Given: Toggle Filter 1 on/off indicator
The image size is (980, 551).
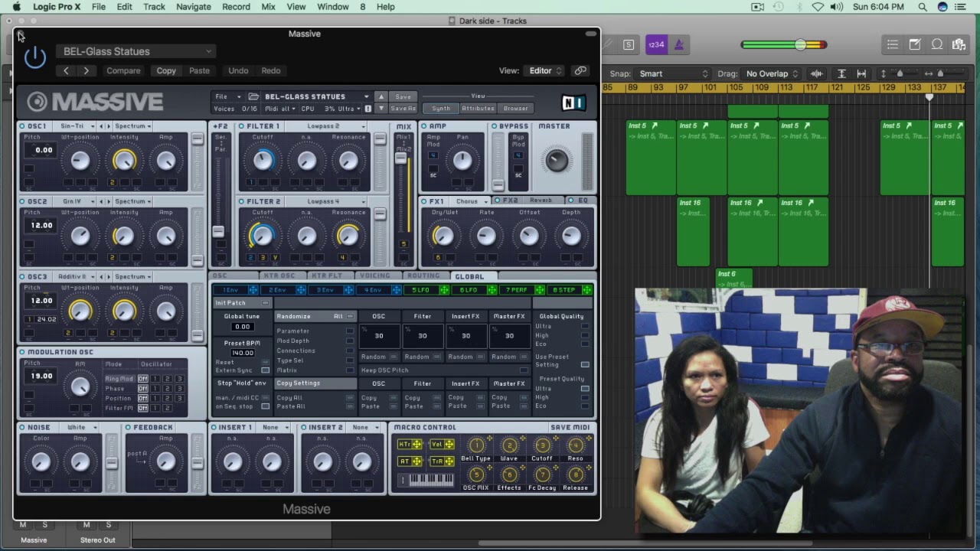Looking at the screenshot, I should pyautogui.click(x=241, y=126).
